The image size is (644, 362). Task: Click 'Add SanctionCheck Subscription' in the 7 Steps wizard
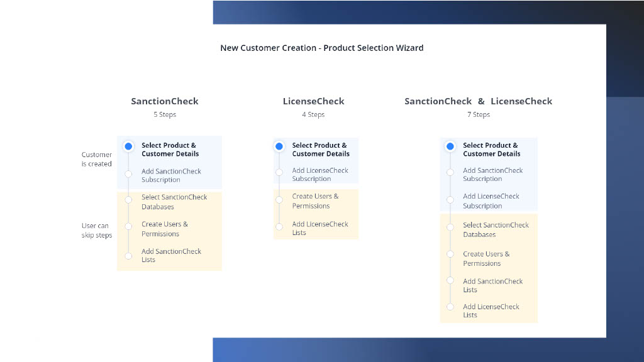pos(493,175)
